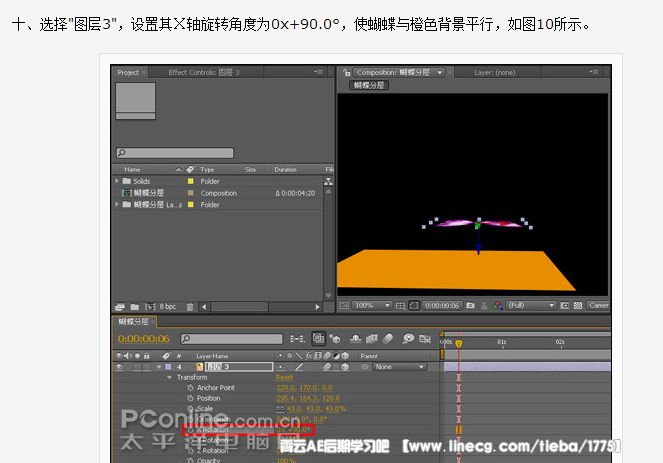This screenshot has height=463, width=663.
Task: Click the Project panel search field
Action: click(175, 153)
